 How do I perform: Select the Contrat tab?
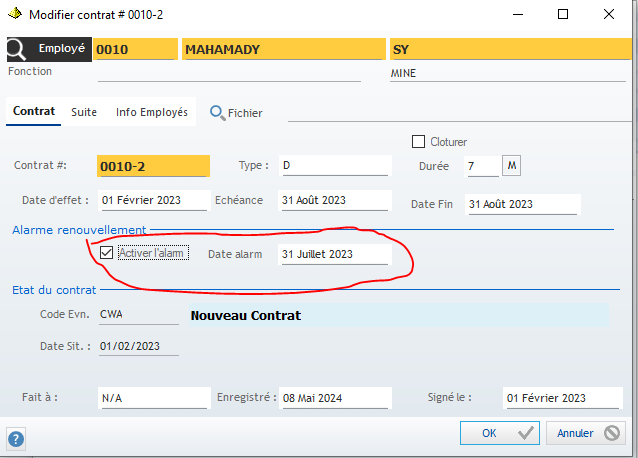click(34, 113)
